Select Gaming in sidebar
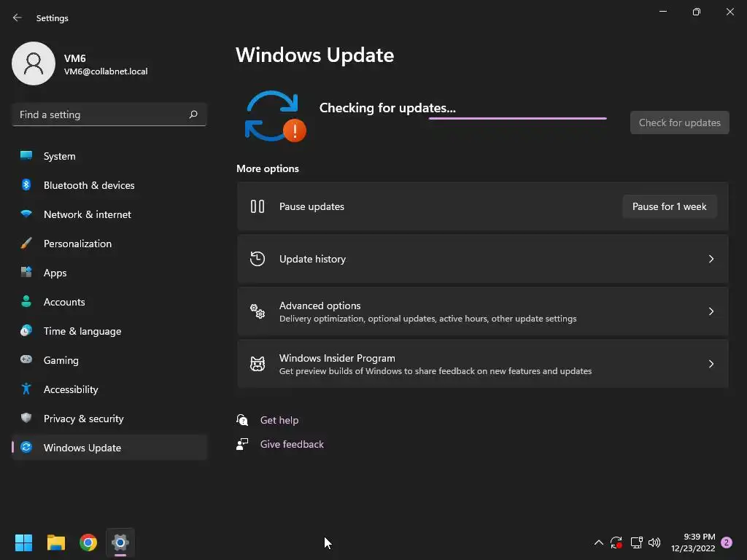 (109, 360)
